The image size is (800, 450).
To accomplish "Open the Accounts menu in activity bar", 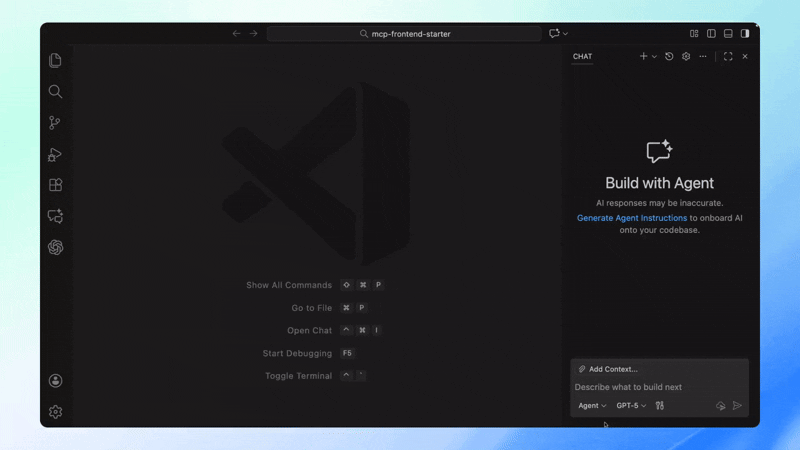I will click(x=55, y=381).
